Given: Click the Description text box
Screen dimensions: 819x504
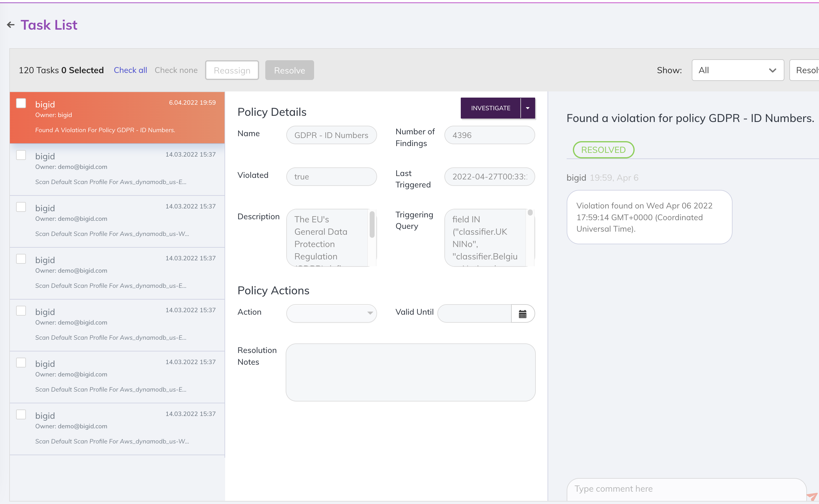Looking at the screenshot, I should pyautogui.click(x=331, y=238).
